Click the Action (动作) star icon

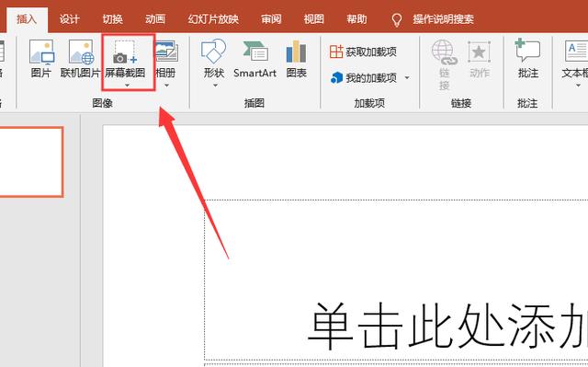(479, 52)
